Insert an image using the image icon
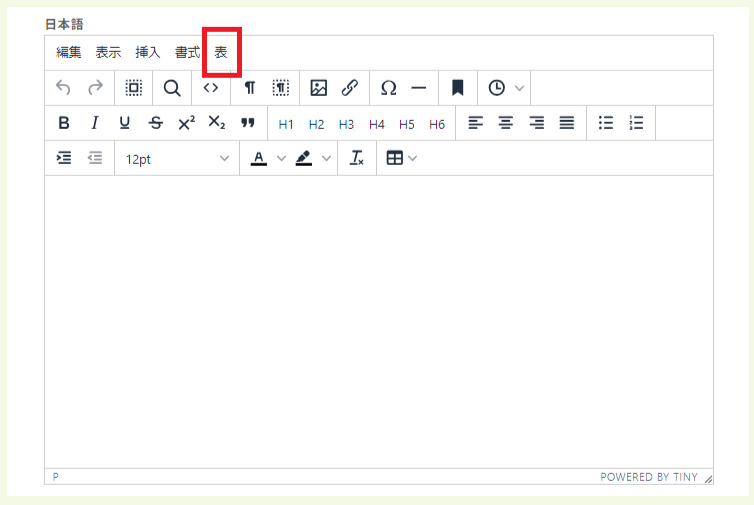 tap(319, 88)
